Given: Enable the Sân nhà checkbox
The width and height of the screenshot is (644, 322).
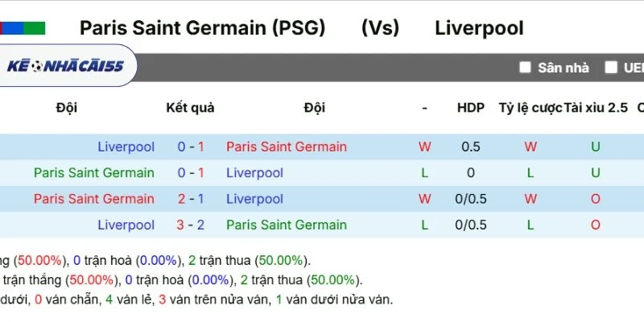Looking at the screenshot, I should [x=525, y=68].
